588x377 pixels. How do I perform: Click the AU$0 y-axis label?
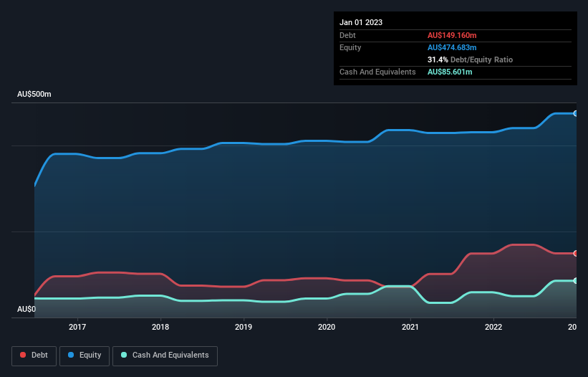pos(26,309)
